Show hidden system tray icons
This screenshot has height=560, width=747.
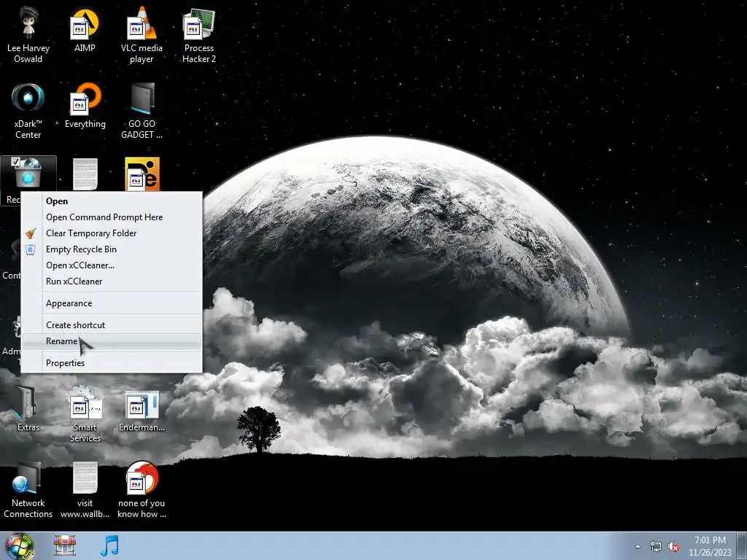(638, 546)
